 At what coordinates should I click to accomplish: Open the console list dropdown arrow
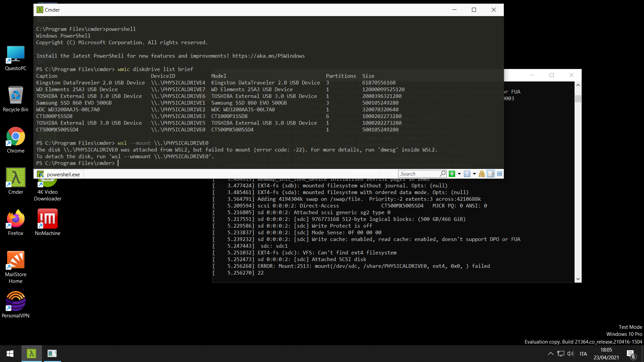pyautogui.click(x=474, y=174)
